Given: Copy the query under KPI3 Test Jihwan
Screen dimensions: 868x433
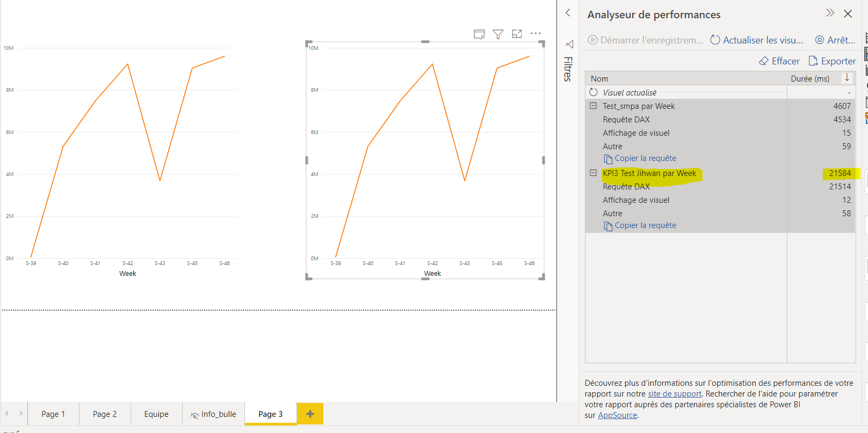Looking at the screenshot, I should point(640,225).
